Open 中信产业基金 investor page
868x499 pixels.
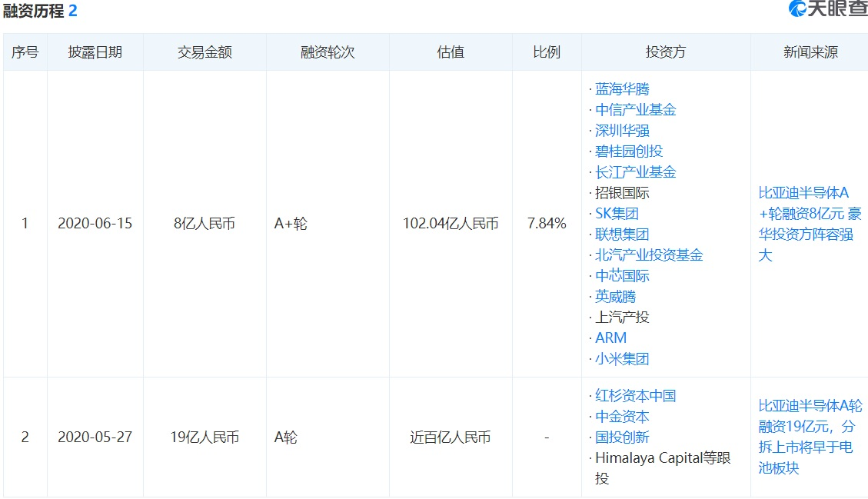pyautogui.click(x=635, y=110)
